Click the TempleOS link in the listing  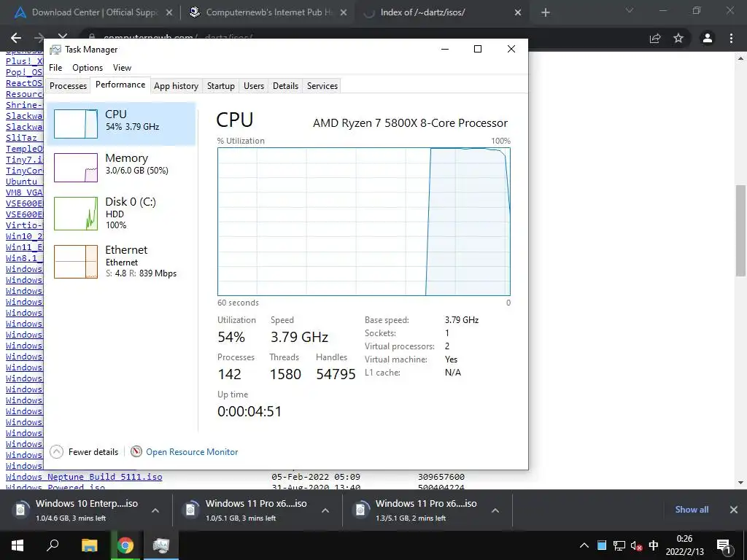[x=24, y=149]
